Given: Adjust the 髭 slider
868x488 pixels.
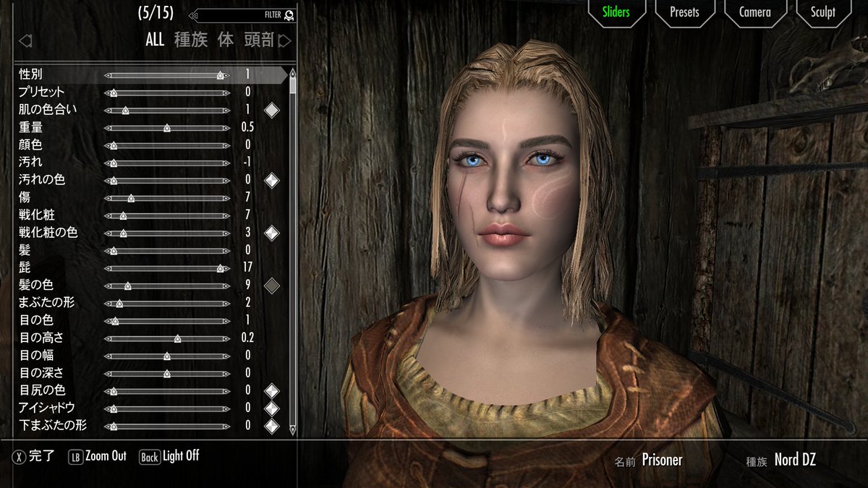Looking at the screenshot, I should coord(167,268).
